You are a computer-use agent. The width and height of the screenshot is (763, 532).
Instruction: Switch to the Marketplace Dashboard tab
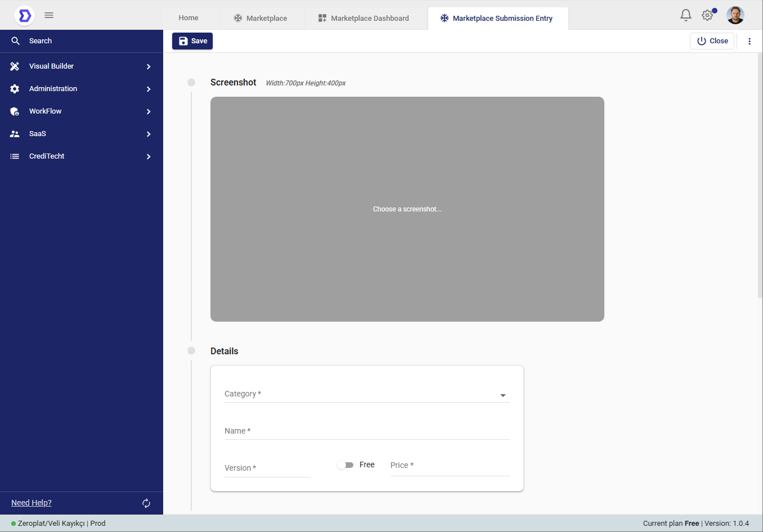point(363,19)
